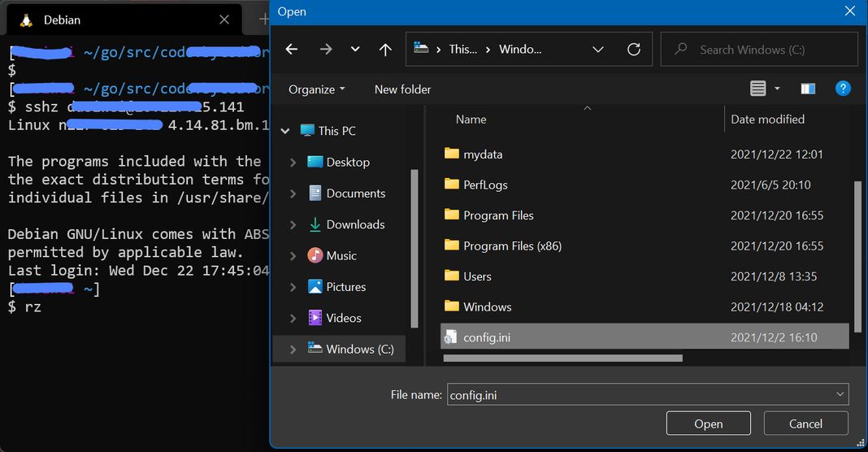The image size is (868, 452).
Task: Open Documents in navigation pane
Action: pos(355,193)
